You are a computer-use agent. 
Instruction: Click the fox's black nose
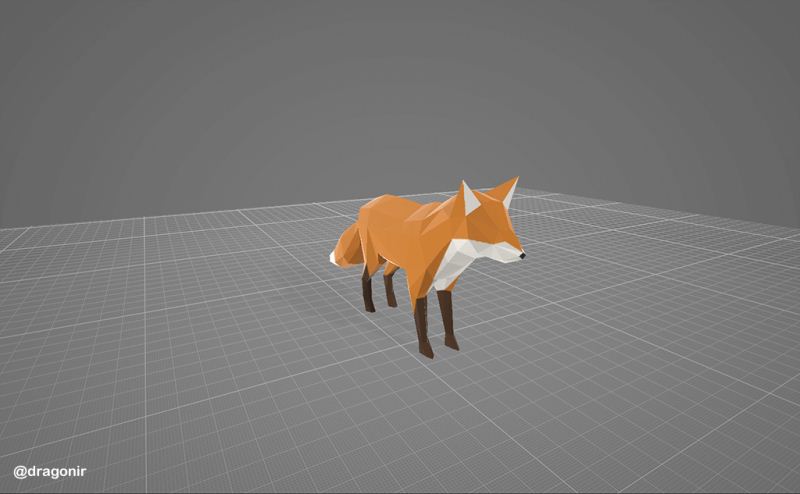[x=522, y=257]
